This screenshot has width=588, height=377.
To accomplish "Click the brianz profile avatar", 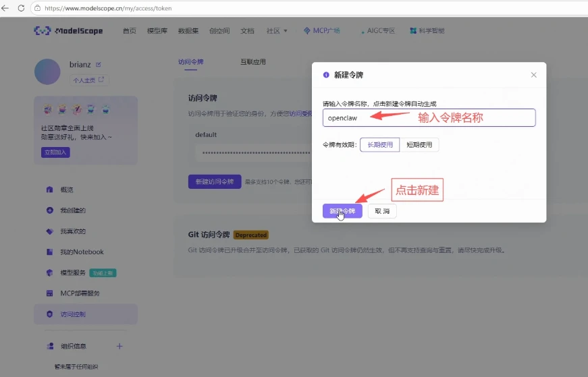I will 47,71.
